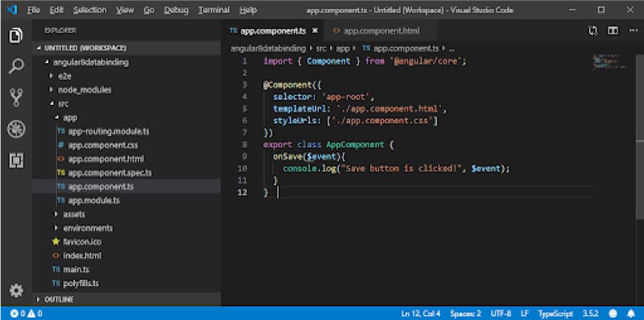This screenshot has height=320, width=644.
Task: Click the feedback smiley in status bar
Action: [613, 314]
